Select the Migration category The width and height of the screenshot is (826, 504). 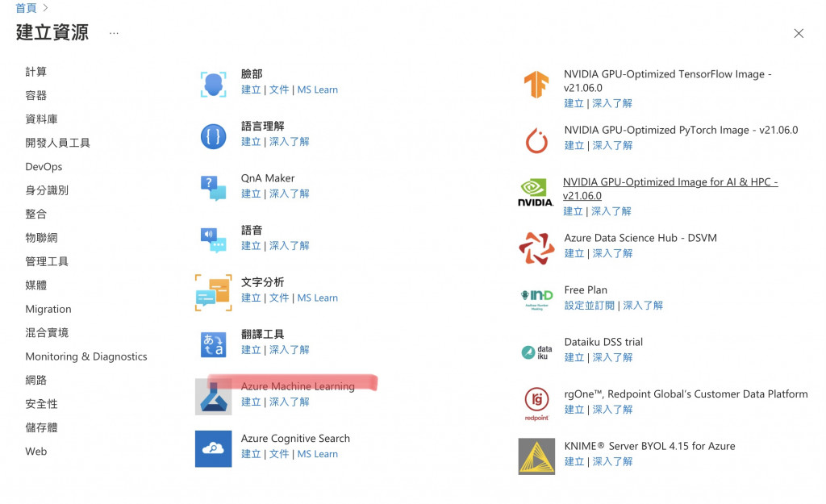48,309
